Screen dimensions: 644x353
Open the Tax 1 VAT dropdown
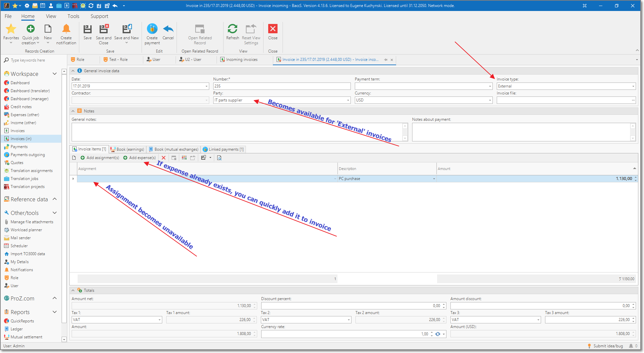(159, 320)
